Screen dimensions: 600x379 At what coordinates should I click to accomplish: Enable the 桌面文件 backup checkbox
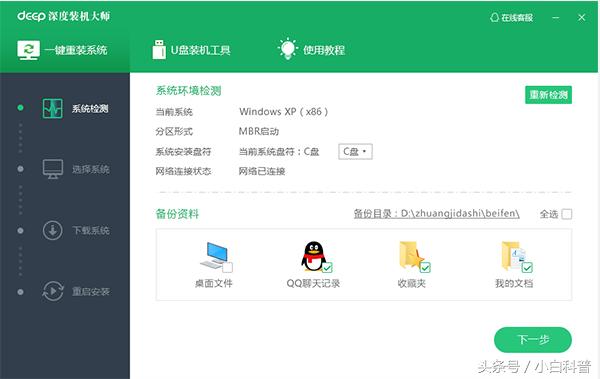tap(227, 267)
